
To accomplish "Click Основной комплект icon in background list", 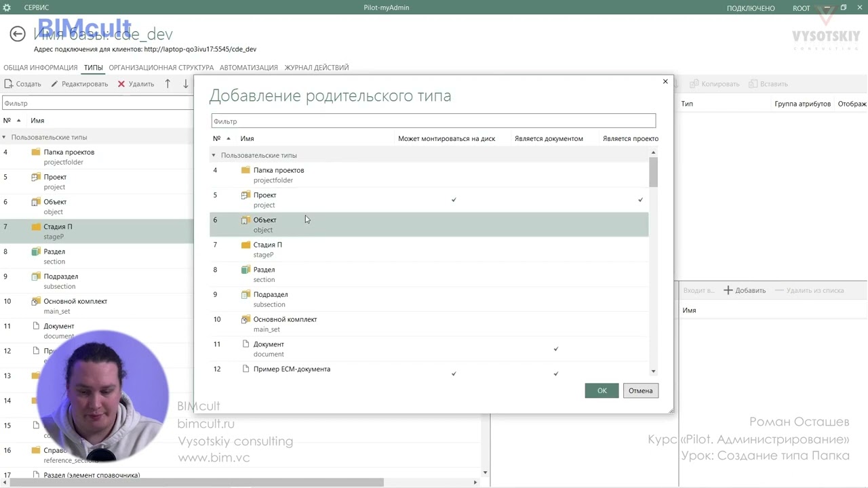I will (36, 301).
